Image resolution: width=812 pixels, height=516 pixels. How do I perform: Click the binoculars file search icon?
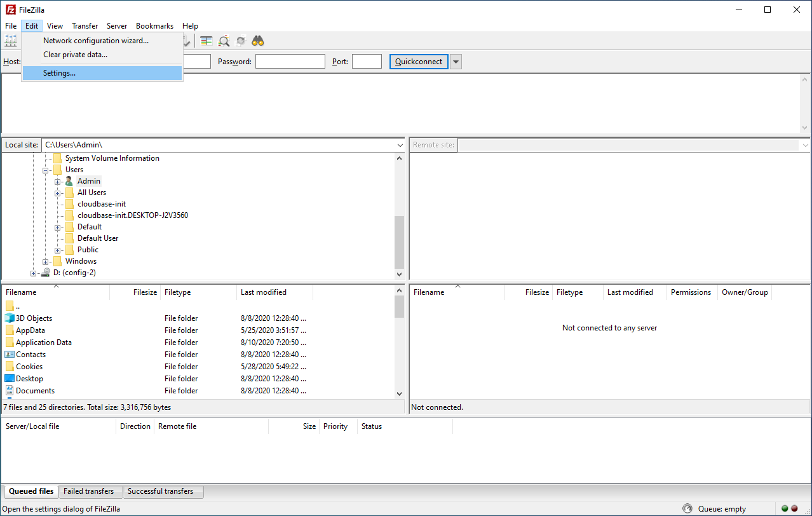pos(258,41)
